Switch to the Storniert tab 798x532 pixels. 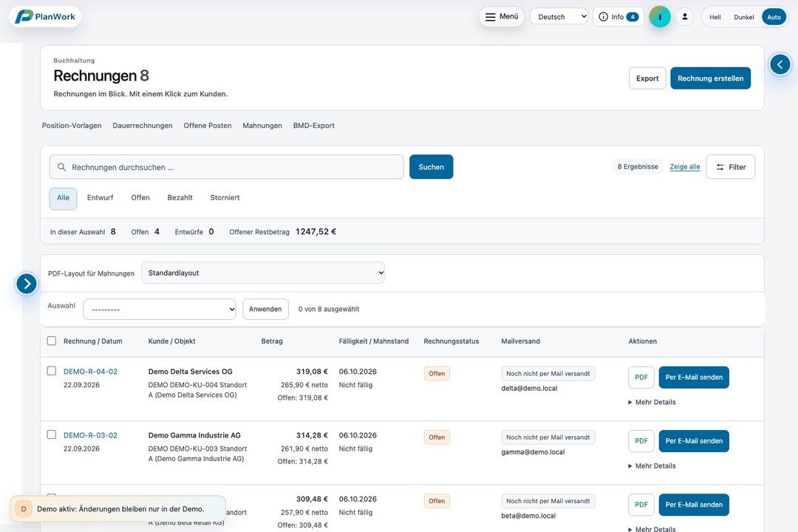[225, 198]
